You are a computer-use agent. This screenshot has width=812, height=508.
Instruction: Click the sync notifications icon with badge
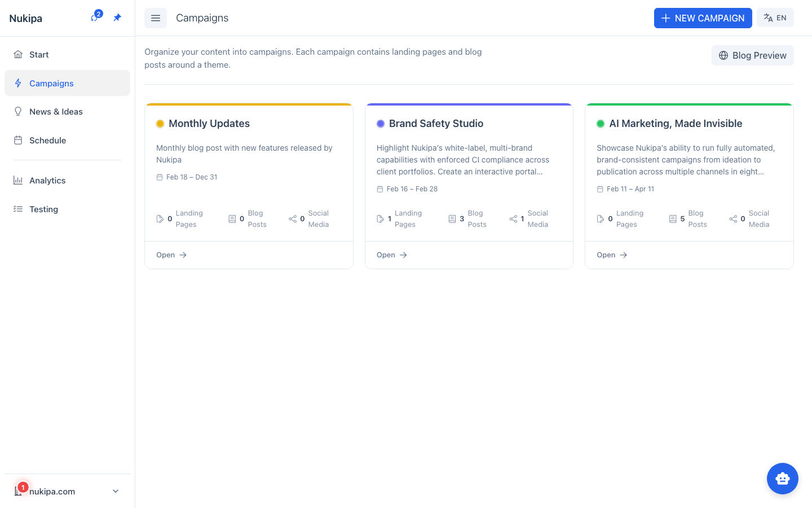click(95, 17)
